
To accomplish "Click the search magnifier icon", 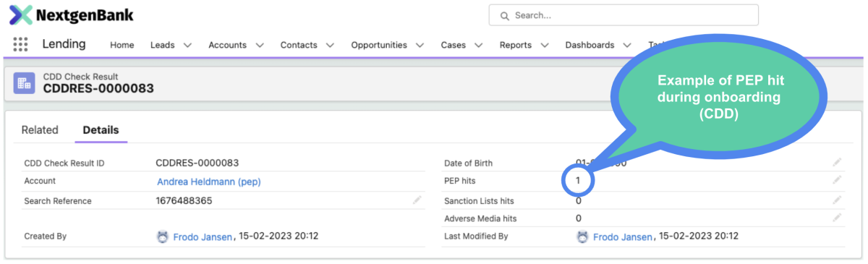I will [x=503, y=15].
